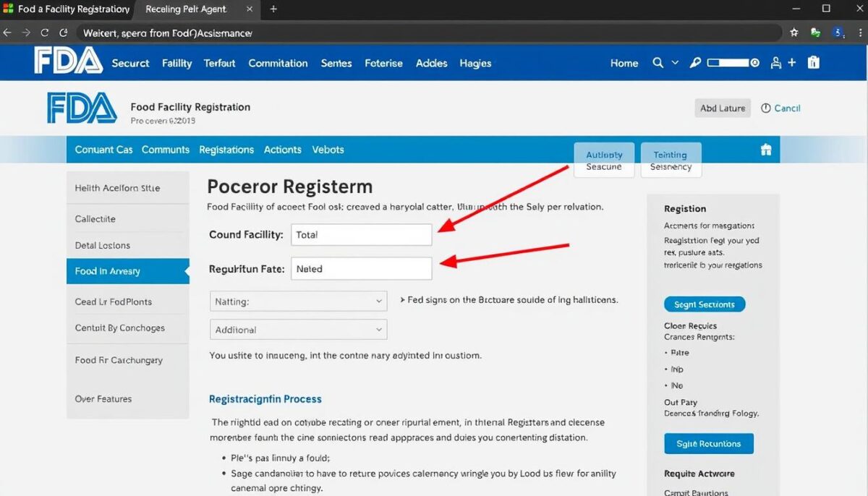This screenshot has width=868, height=496.
Task: Click the Cound Facility input field
Action: click(x=361, y=235)
